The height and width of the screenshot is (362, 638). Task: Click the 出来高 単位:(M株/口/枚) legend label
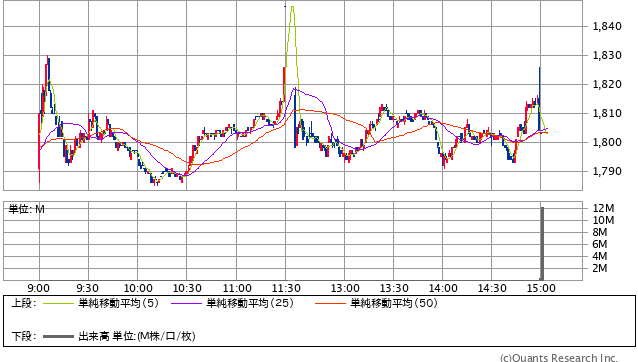coord(137,336)
